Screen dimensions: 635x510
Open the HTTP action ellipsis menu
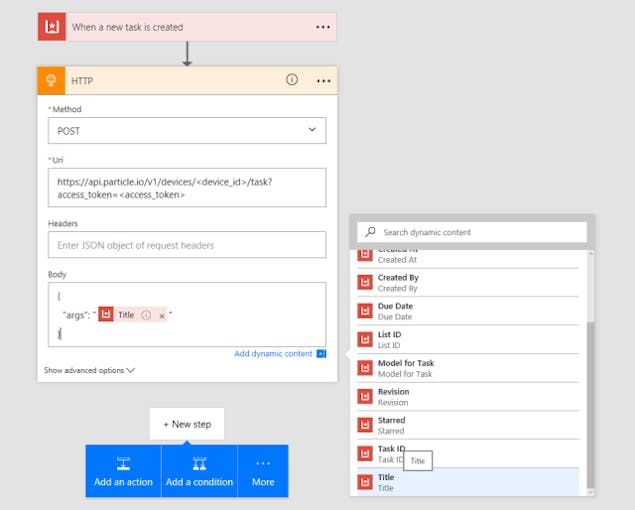[x=323, y=81]
